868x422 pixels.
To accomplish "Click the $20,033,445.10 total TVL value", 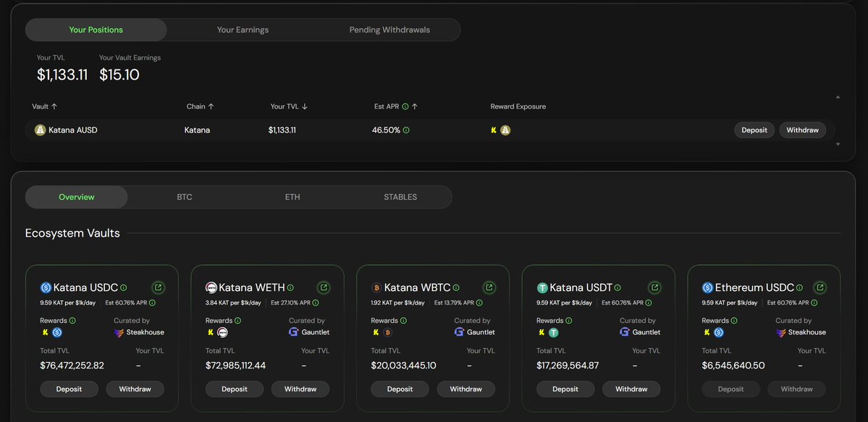I will pos(403,366).
